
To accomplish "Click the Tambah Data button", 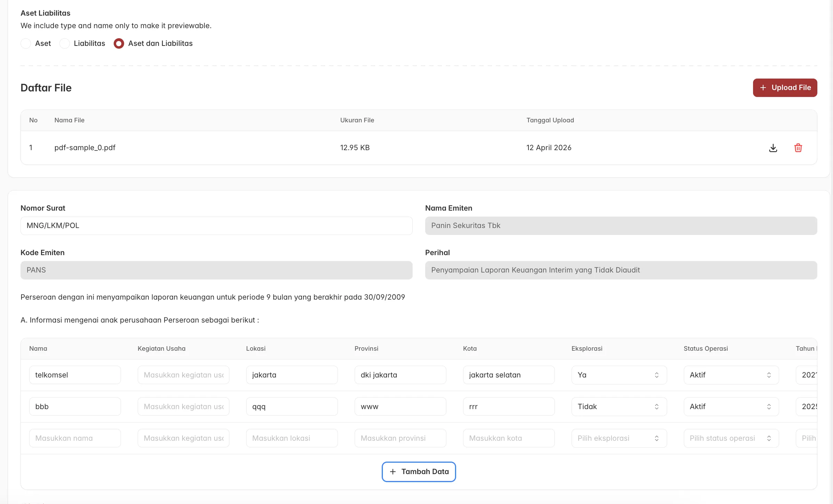I will pyautogui.click(x=419, y=472).
